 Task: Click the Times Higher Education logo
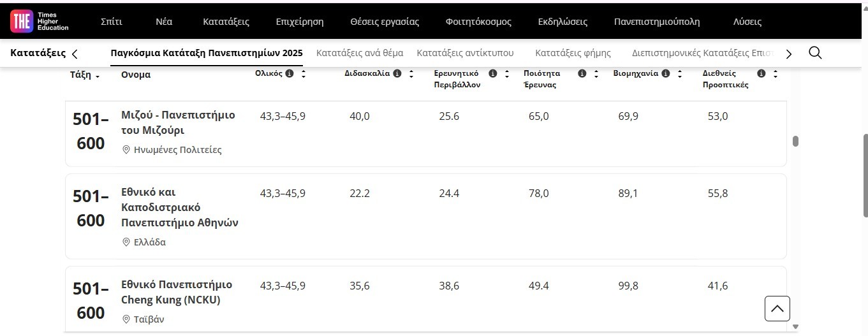[x=39, y=22]
